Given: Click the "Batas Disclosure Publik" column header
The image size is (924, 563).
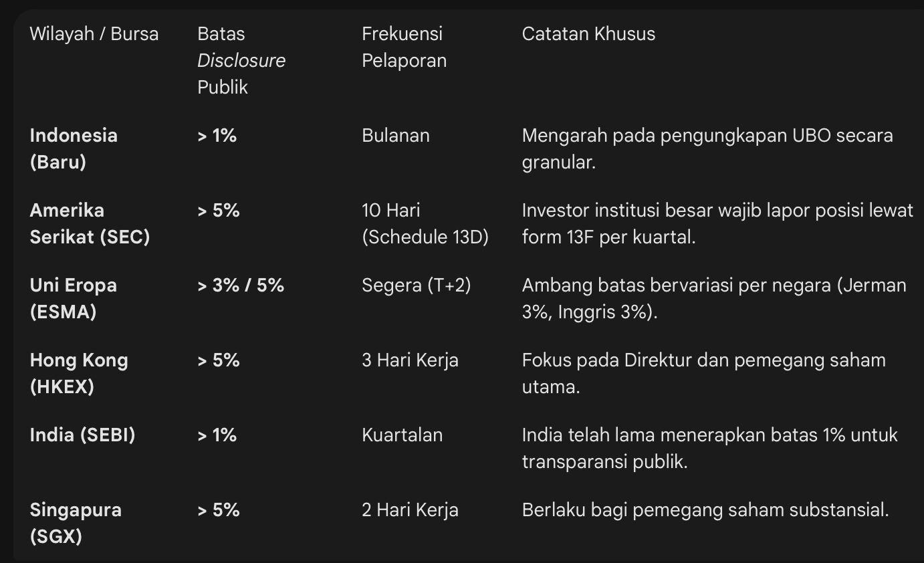Looking at the screenshot, I should [241, 60].
